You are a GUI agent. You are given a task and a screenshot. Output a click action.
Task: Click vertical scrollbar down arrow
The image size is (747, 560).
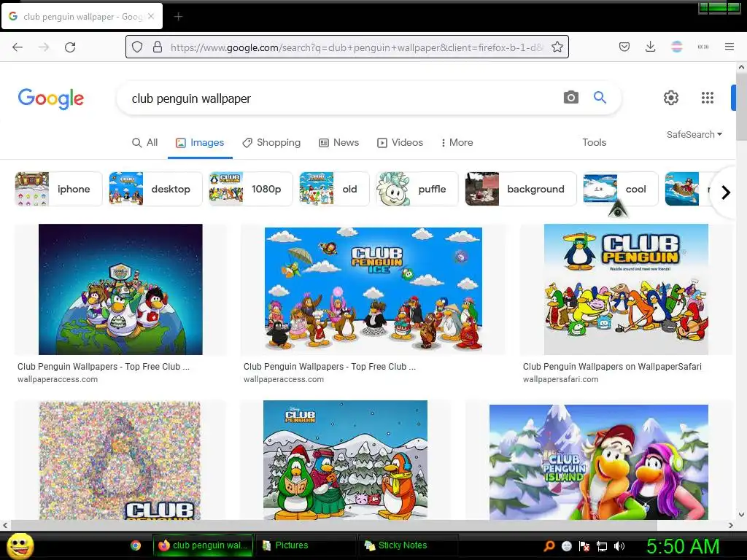[741, 514]
